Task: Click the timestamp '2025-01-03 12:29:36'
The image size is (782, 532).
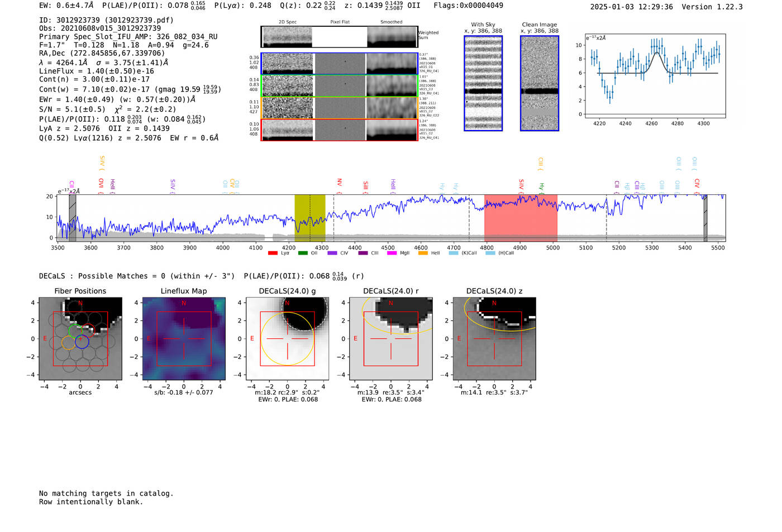Action: (632, 7)
